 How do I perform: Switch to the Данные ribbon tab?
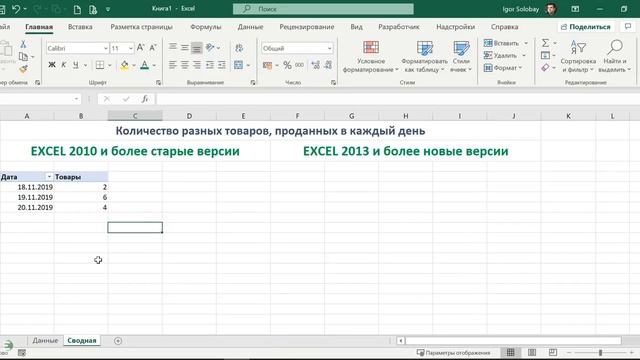coord(250,27)
